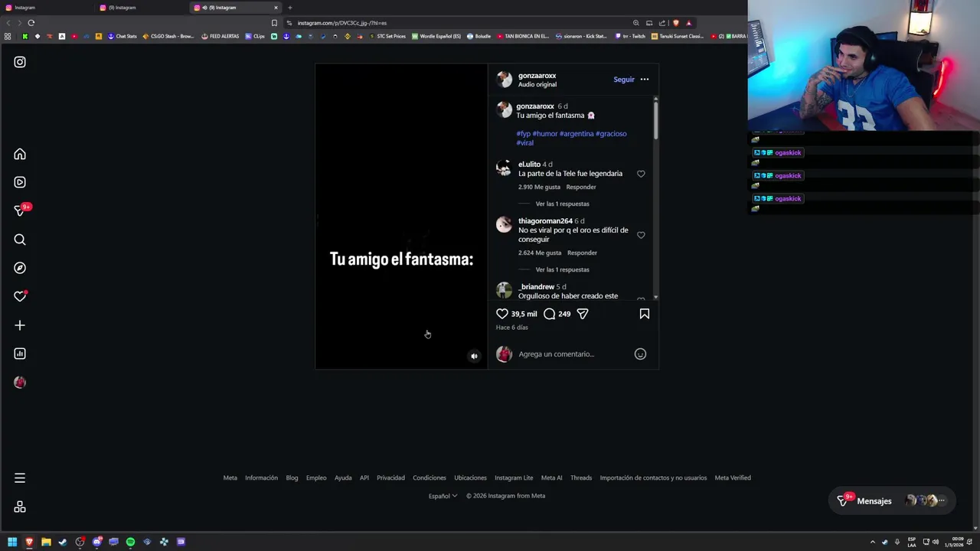Open el.ulito commenter profile
Viewport: 980px width, 551px height.
(529, 165)
